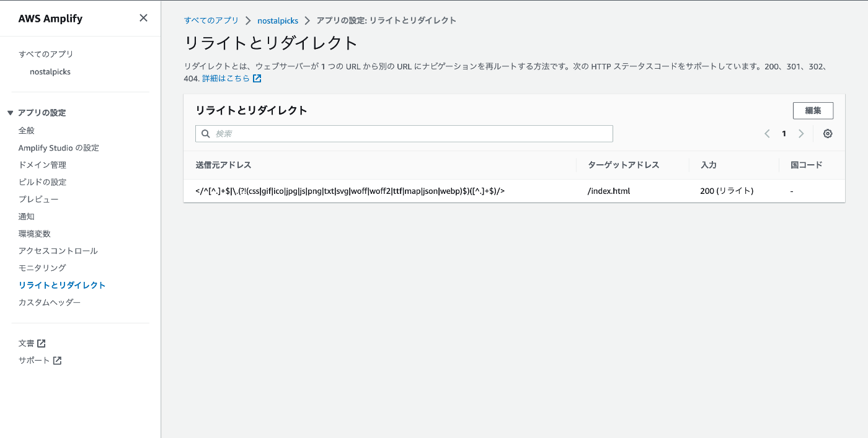Click external link icon next to 文書

point(42,343)
